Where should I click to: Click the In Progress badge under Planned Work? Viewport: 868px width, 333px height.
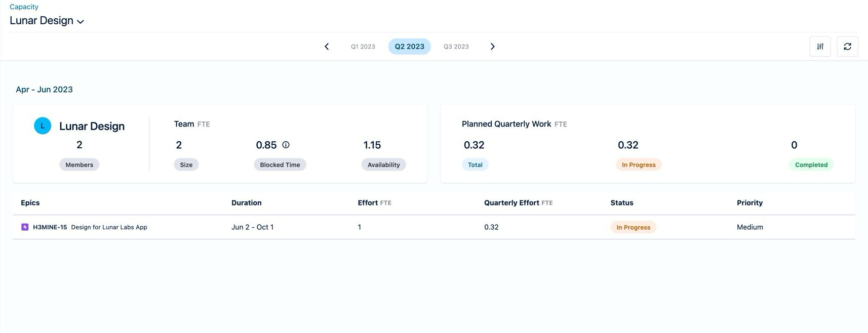point(638,165)
